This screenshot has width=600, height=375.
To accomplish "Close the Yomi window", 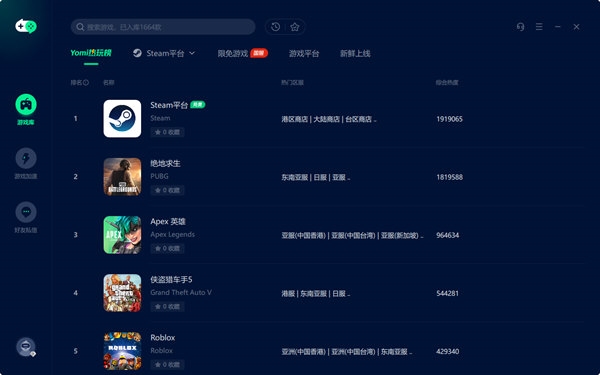I will [x=576, y=27].
